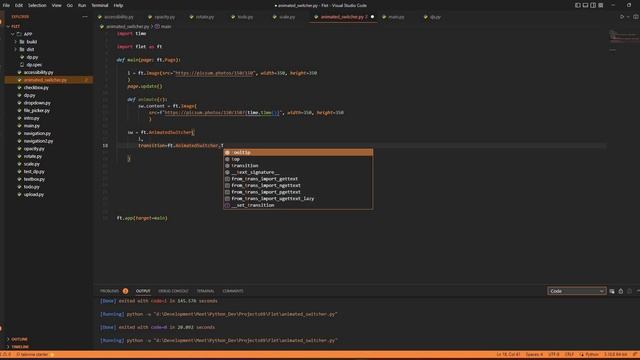The width and height of the screenshot is (640, 360).
Task: Open navigation2.py in the Explorer tree
Action: click(x=49, y=141)
